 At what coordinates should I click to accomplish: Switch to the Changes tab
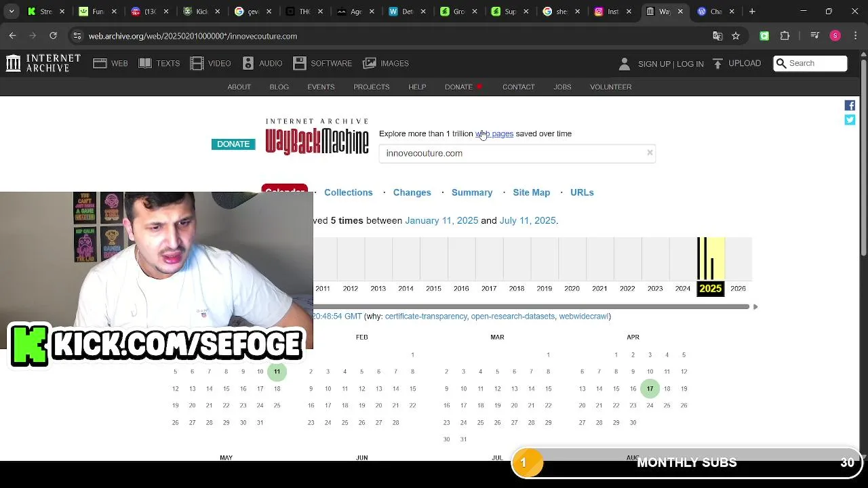coord(412,192)
